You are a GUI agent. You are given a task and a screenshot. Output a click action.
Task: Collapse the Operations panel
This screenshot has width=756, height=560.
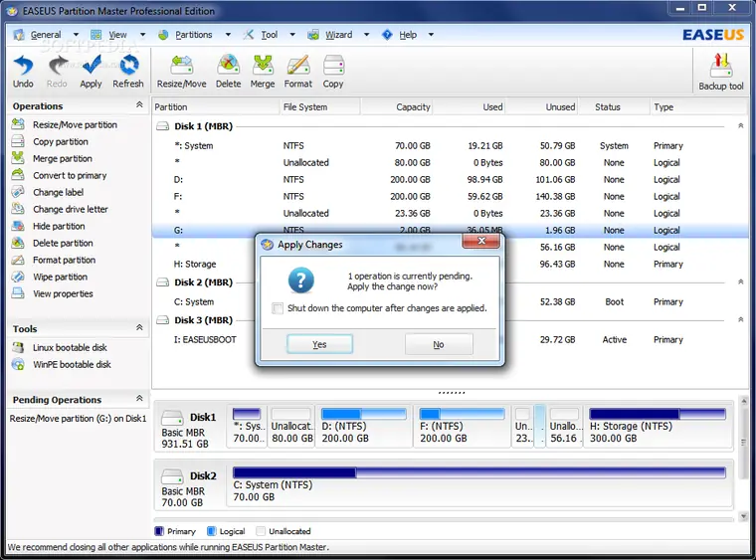139,105
